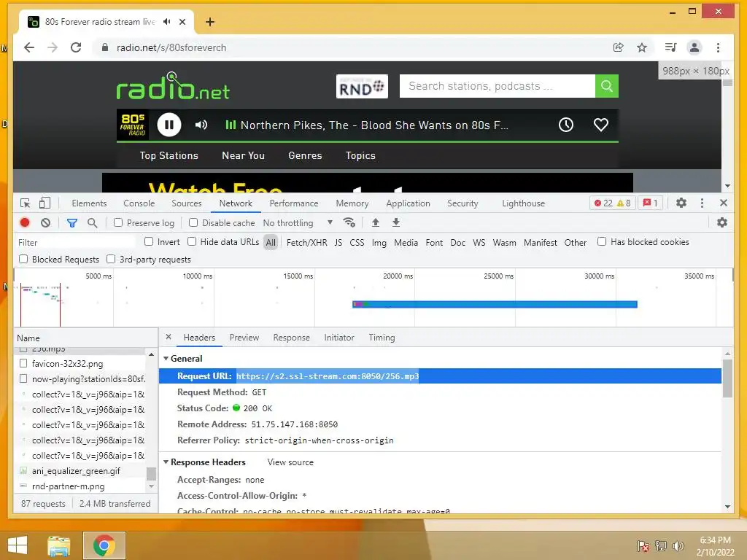Open network conditions wifi icon
Viewport: 747px width, 560px height.
tap(349, 222)
